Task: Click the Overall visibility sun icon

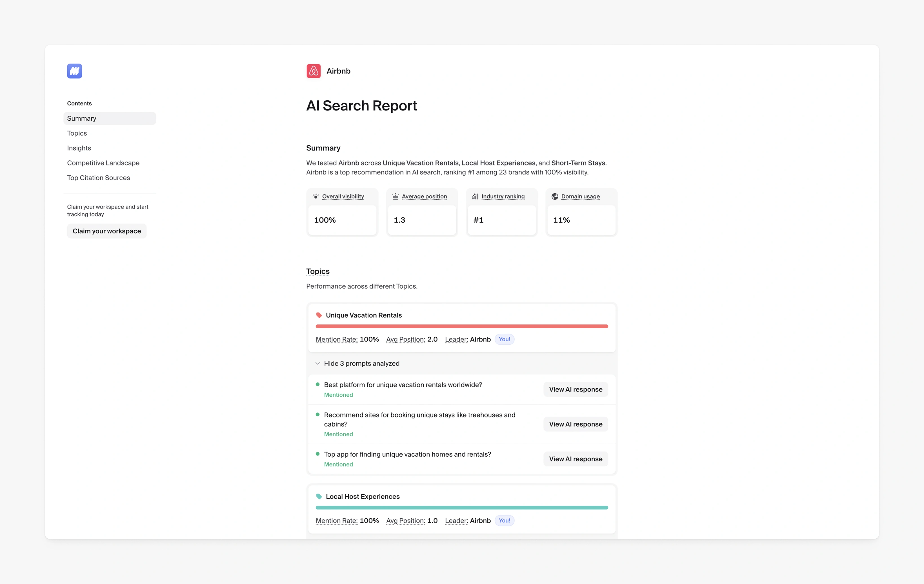Action: click(x=316, y=196)
